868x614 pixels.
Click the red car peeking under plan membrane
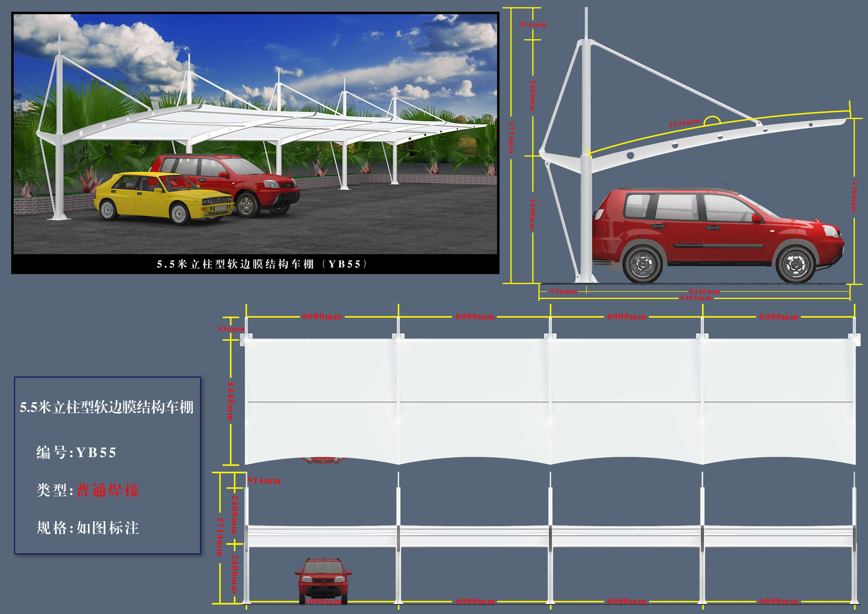[x=323, y=460]
